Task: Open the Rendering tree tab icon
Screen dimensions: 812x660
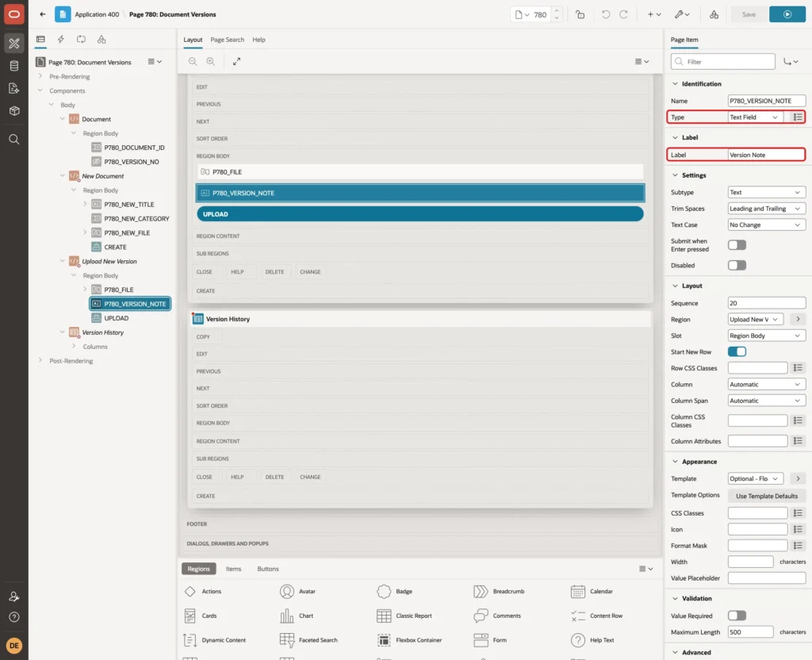Action: (x=40, y=40)
